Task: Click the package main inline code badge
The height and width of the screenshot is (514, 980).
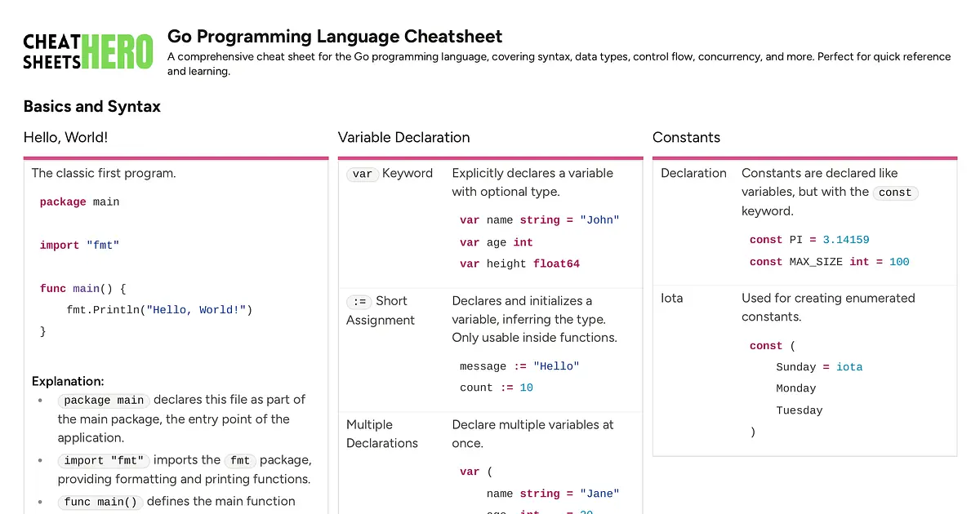Action: [x=103, y=400]
